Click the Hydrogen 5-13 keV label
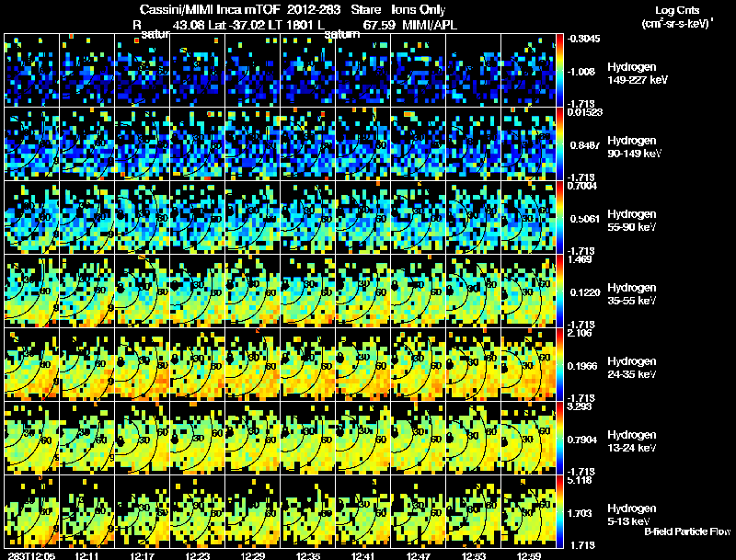Image resolution: width=736 pixels, height=560 pixels. [632, 515]
